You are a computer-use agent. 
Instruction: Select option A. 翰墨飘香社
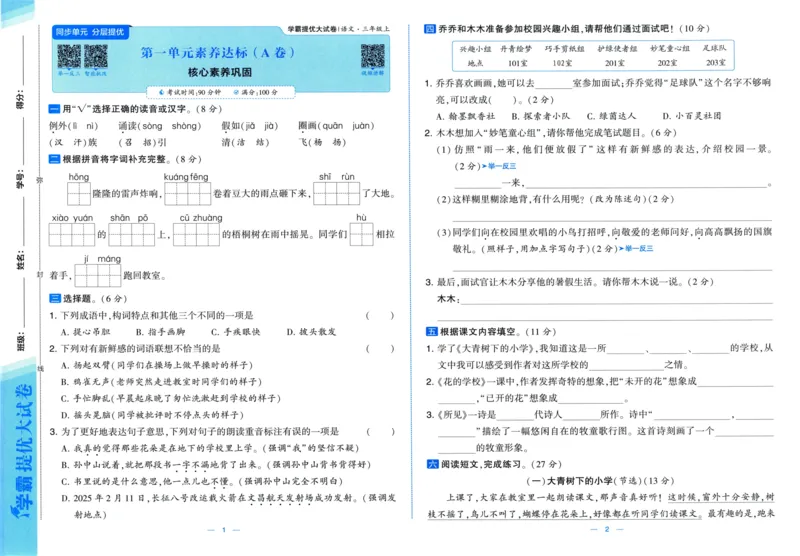pyautogui.click(x=465, y=116)
